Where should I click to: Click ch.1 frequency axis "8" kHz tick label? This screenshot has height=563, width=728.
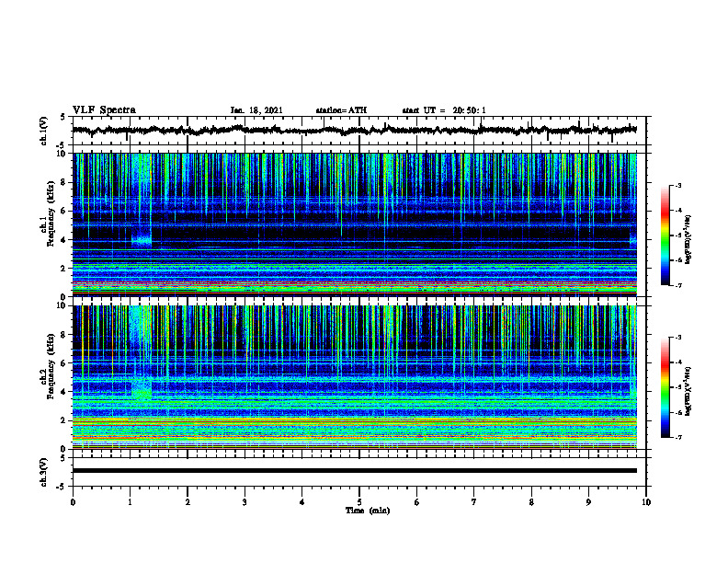click(x=64, y=182)
